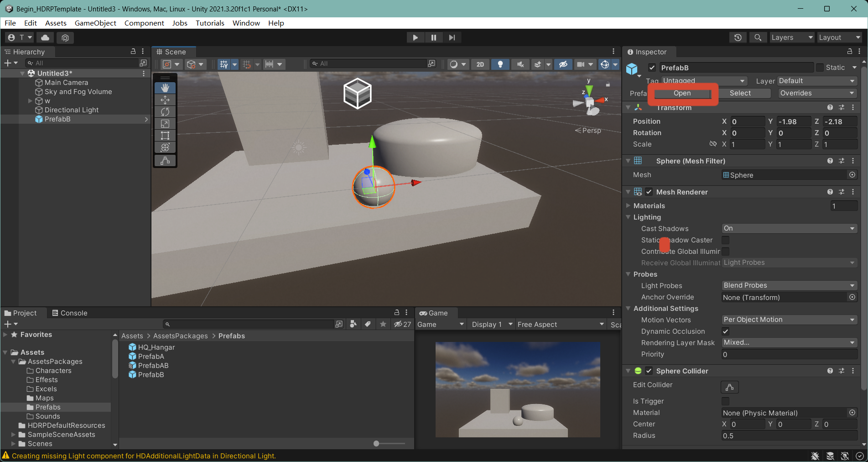Open Undo History from top toolbar
The height and width of the screenshot is (462, 868).
738,37
